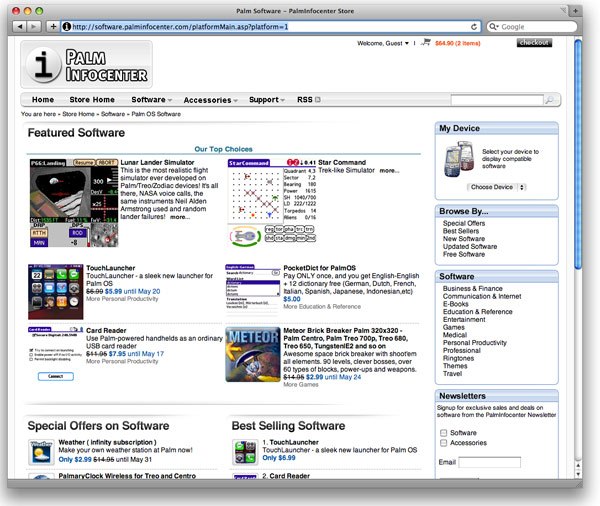Viewport: 600px width, 506px height.
Task: Open the Store Home menu item
Action: pyautogui.click(x=92, y=100)
